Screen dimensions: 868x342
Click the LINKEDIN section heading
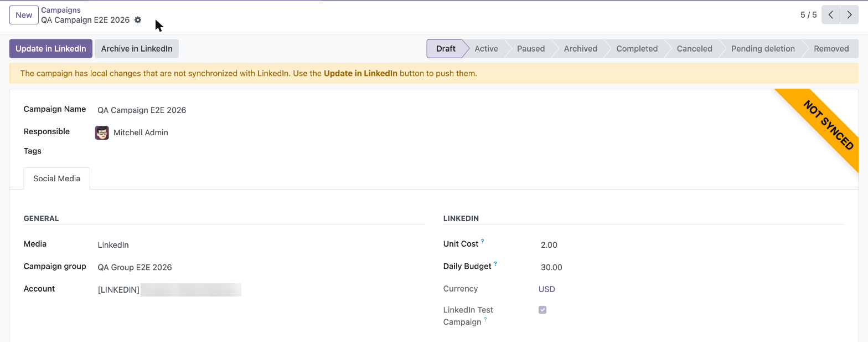pyautogui.click(x=461, y=218)
